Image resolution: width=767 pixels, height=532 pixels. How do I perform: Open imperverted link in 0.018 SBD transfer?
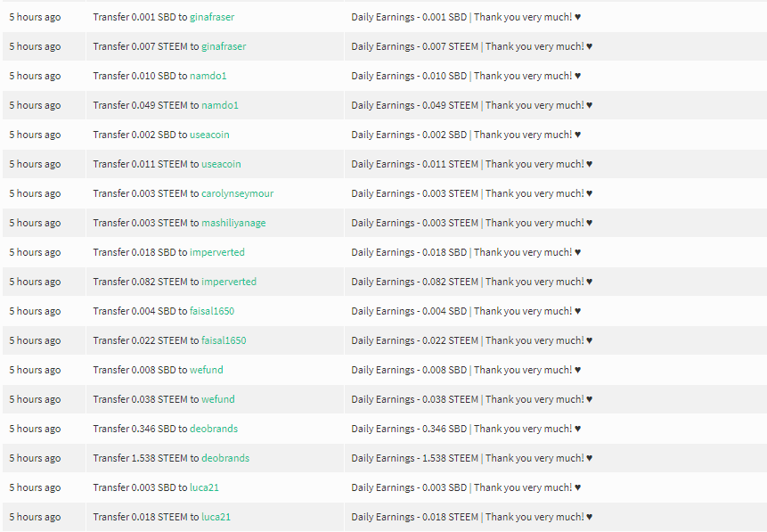point(217,252)
